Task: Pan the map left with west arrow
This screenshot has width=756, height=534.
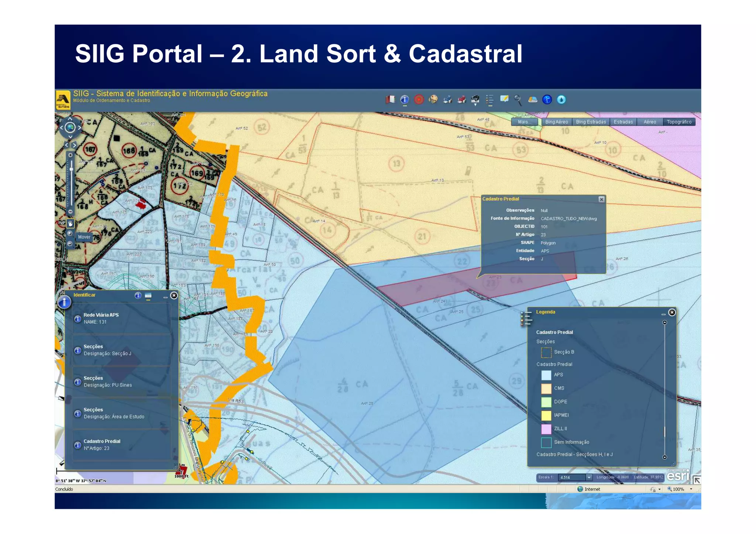Action: click(61, 128)
